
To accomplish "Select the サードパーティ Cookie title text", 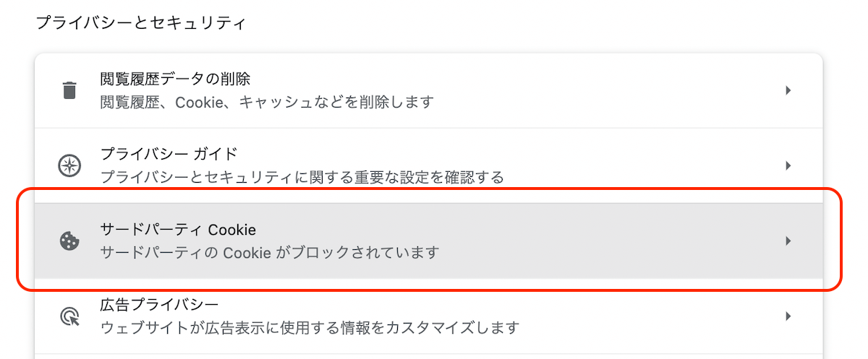I will pos(178,230).
